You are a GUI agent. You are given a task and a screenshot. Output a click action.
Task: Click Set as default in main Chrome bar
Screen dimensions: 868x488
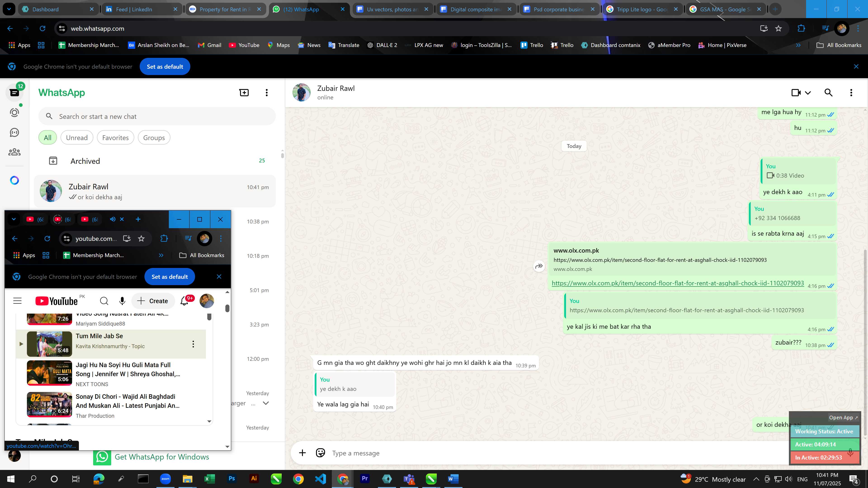click(165, 67)
